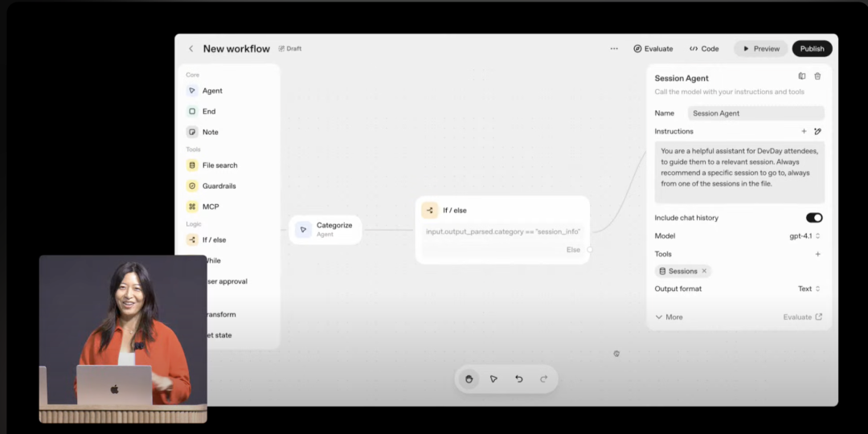Open the Output format Text dropdown
The height and width of the screenshot is (434, 868).
coord(809,289)
